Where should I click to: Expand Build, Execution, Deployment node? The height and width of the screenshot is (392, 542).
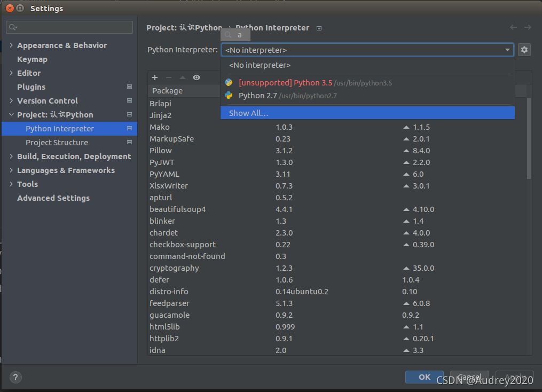pos(11,156)
